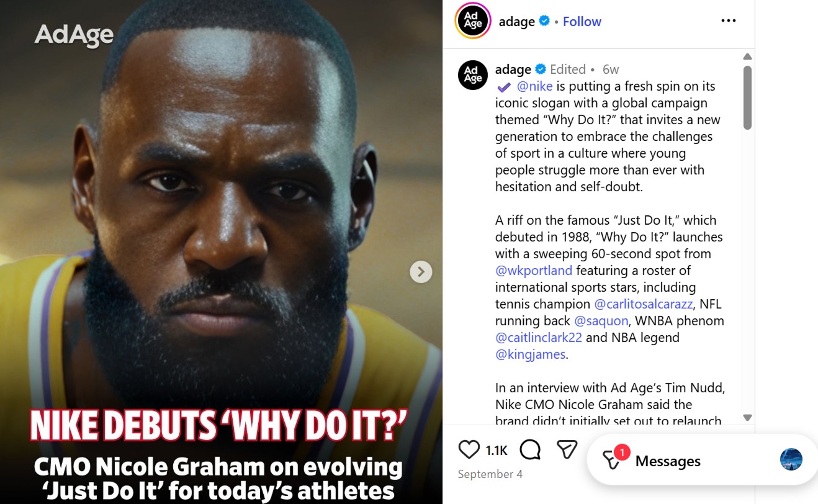Open the @kingjames mention
Image resolution: width=818 pixels, height=504 pixels.
pyautogui.click(x=531, y=354)
